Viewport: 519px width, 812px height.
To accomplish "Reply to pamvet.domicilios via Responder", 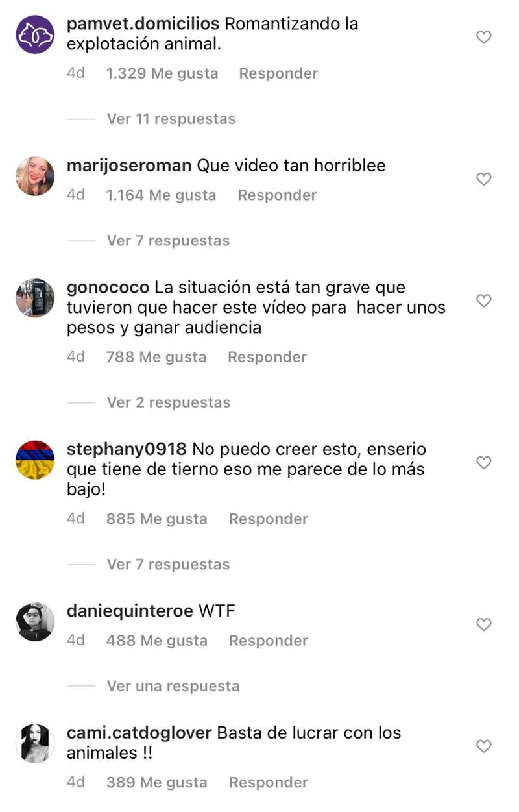I will pyautogui.click(x=278, y=73).
